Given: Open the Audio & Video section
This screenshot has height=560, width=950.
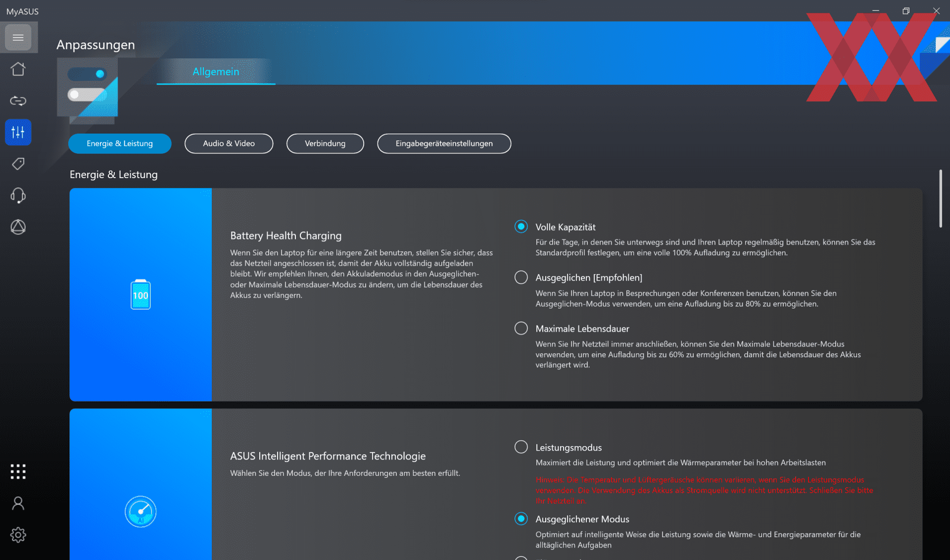Looking at the screenshot, I should (x=229, y=143).
